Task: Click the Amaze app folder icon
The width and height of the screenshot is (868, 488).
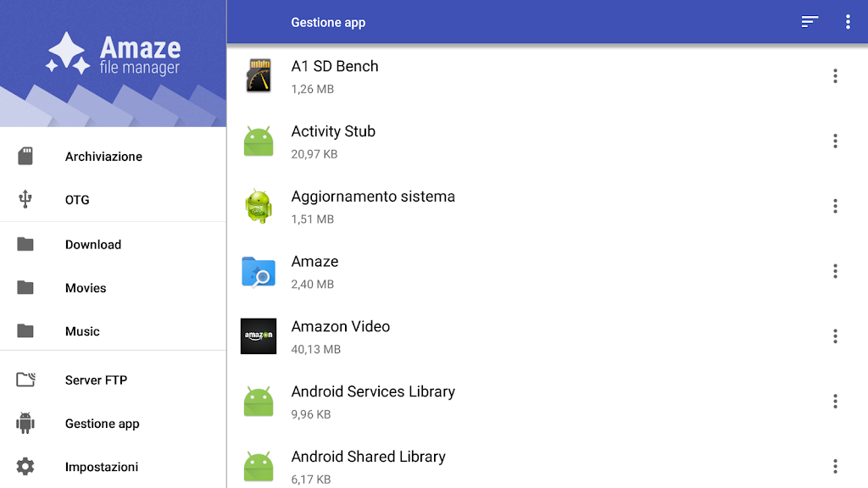Action: click(259, 272)
